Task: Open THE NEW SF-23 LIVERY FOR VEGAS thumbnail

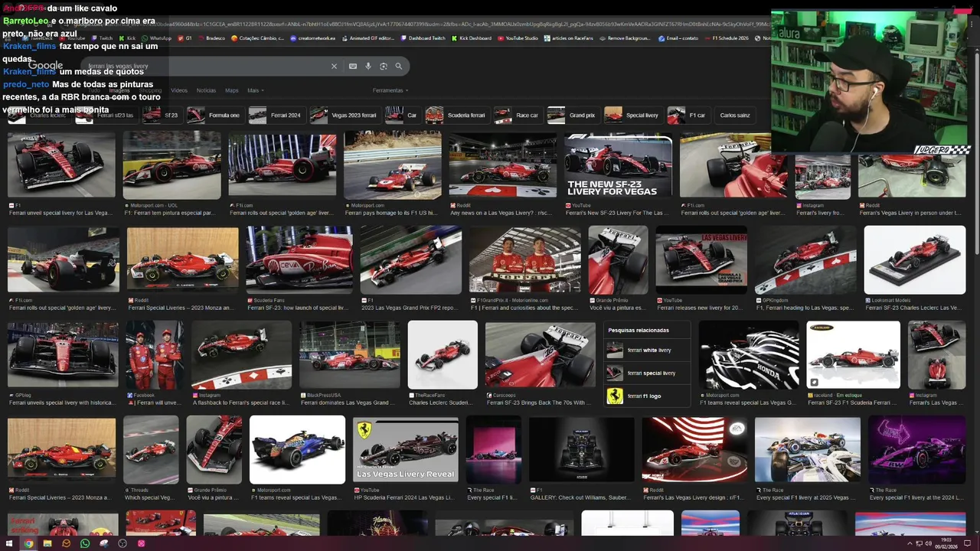Action: (618, 166)
